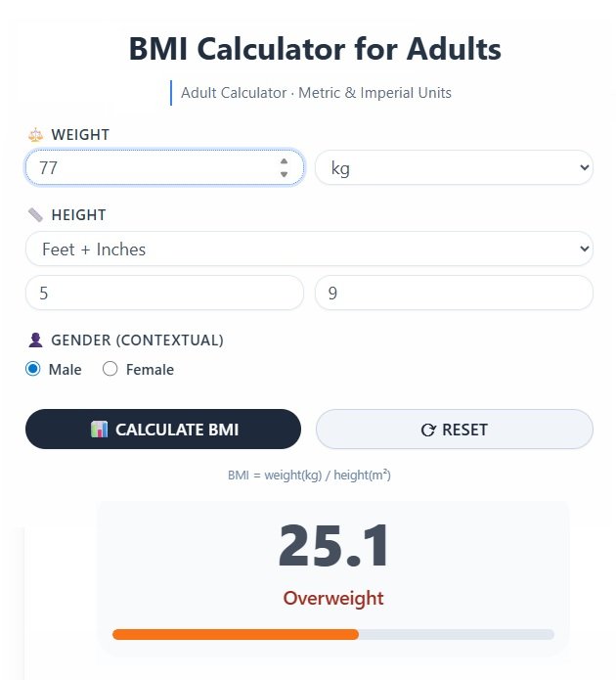Click the orange BMI progress bar

click(x=236, y=634)
